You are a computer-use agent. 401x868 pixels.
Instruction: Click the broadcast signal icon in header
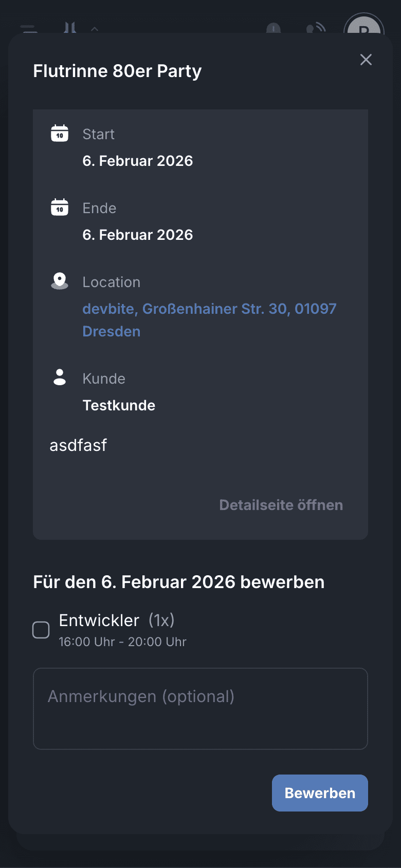[x=316, y=28]
